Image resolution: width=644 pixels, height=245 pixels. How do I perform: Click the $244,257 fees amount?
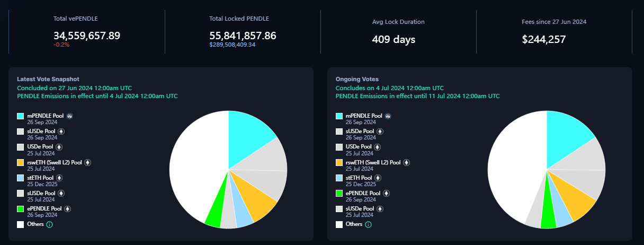click(x=543, y=39)
